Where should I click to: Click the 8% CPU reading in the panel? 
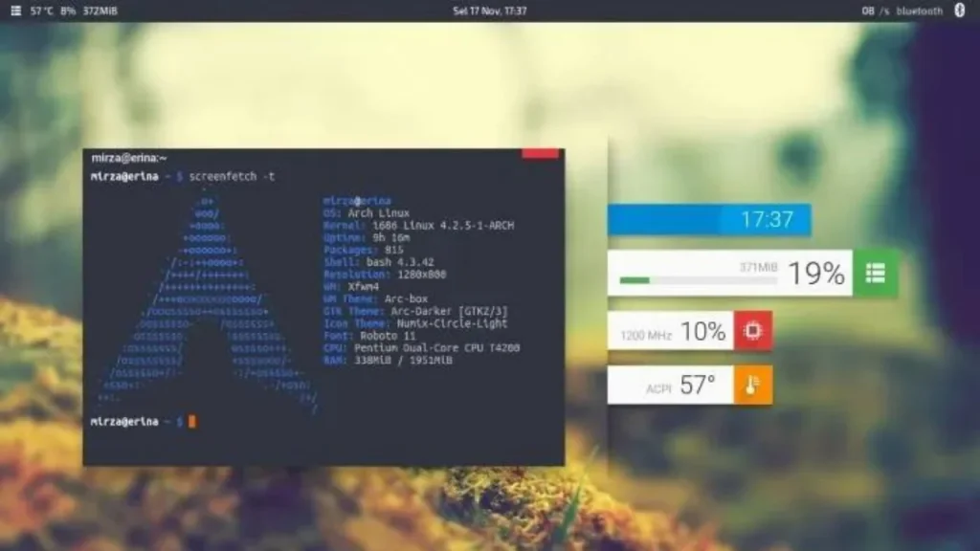click(68, 11)
